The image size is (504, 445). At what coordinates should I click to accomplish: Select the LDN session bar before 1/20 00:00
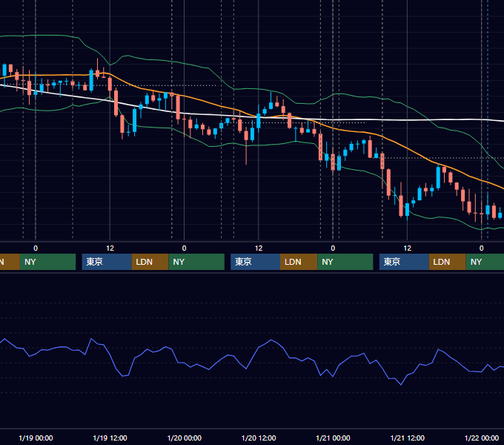150,262
